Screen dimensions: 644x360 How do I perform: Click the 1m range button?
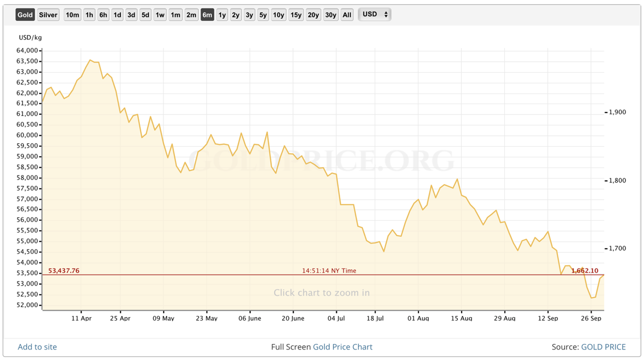pyautogui.click(x=175, y=15)
